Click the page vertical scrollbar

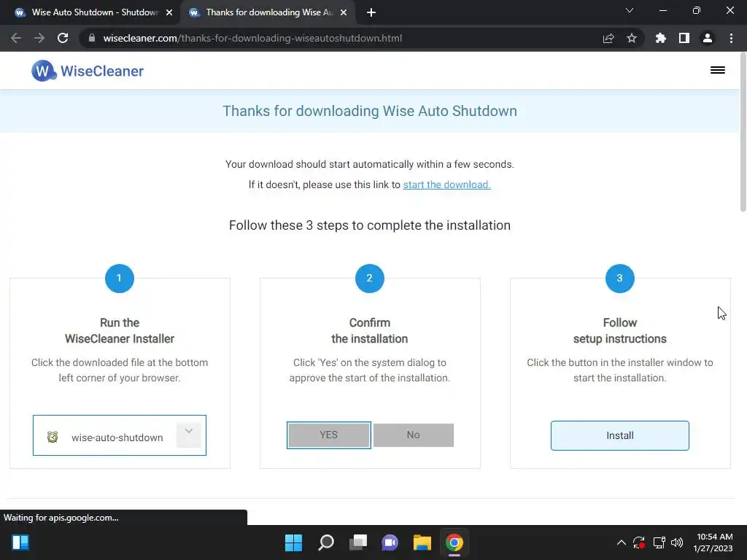(x=743, y=133)
